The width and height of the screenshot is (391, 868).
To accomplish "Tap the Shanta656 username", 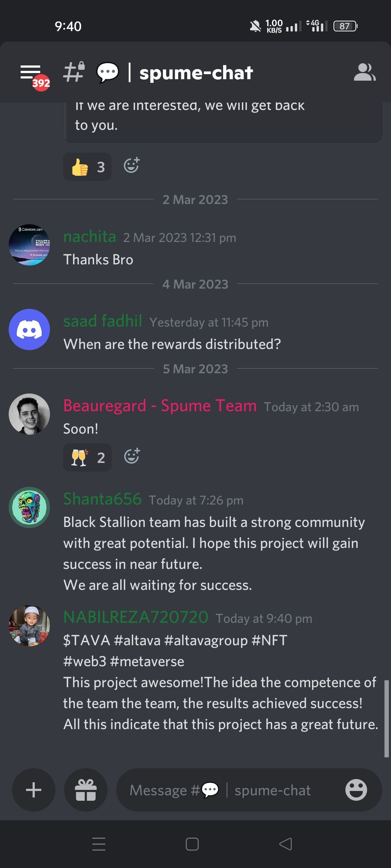I will point(102,499).
